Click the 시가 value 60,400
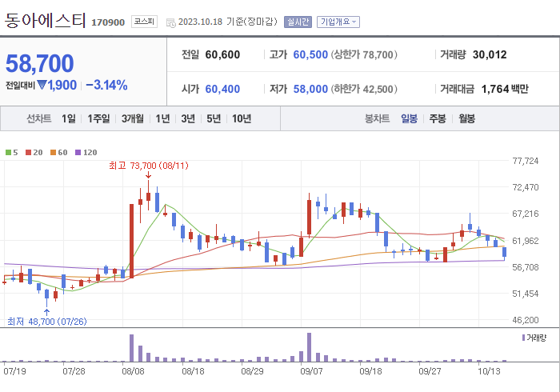Image resolution: width=560 pixels, height=392 pixels. click(222, 89)
